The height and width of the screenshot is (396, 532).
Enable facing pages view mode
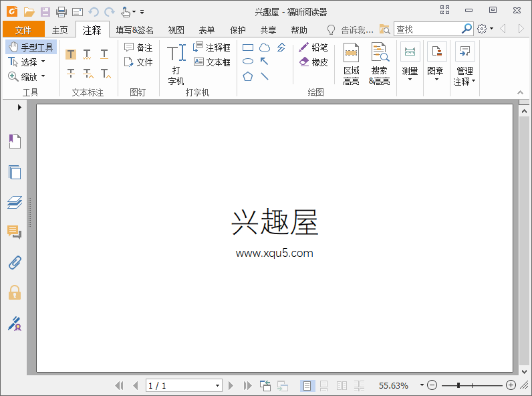[x=342, y=385]
